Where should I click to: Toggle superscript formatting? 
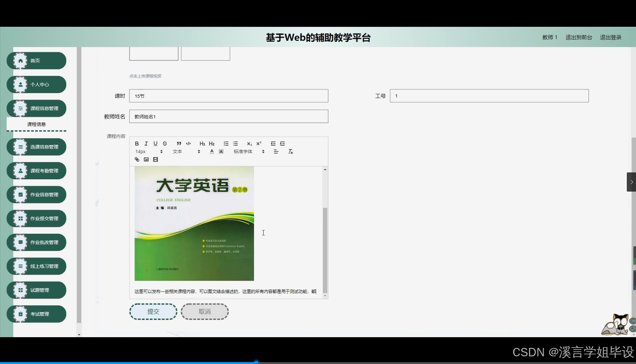pos(259,144)
